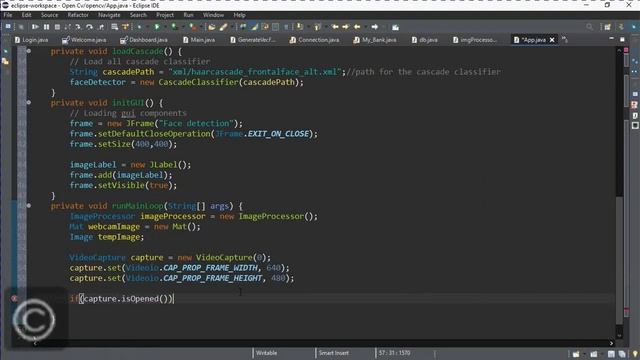
Task: Click CAP_PROP_FRAME_WIDTH in the code
Action: [211, 268]
